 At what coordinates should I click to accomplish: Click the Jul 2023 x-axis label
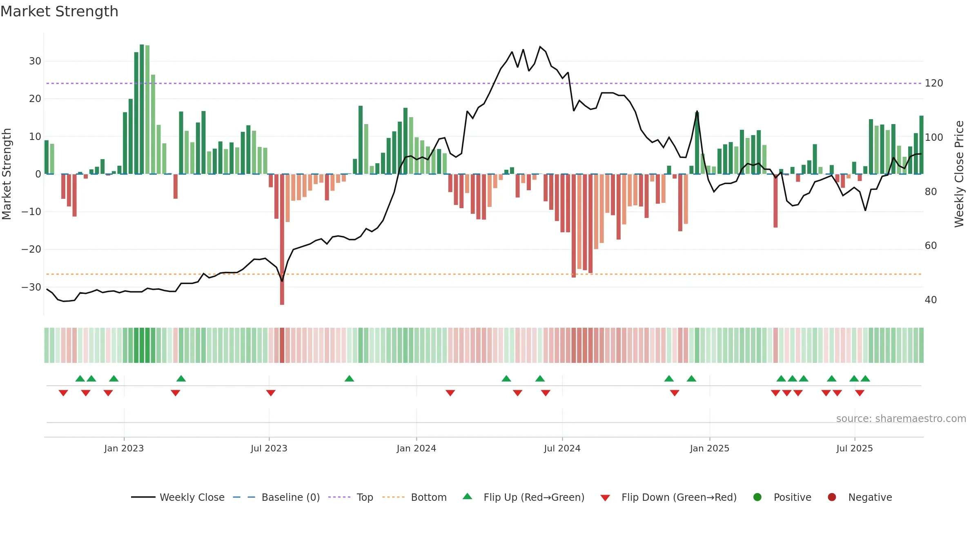click(x=269, y=448)
